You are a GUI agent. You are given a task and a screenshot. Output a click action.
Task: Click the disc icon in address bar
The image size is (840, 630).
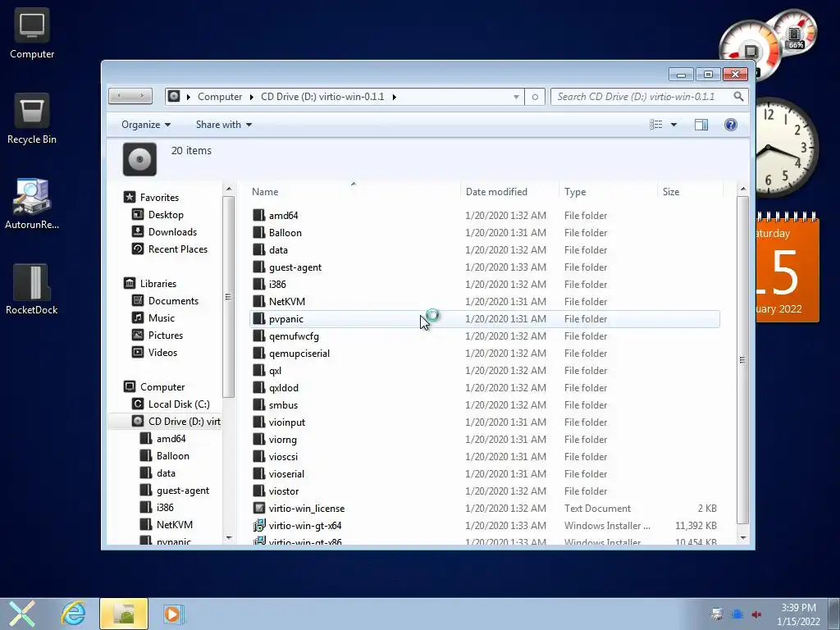[x=174, y=97]
